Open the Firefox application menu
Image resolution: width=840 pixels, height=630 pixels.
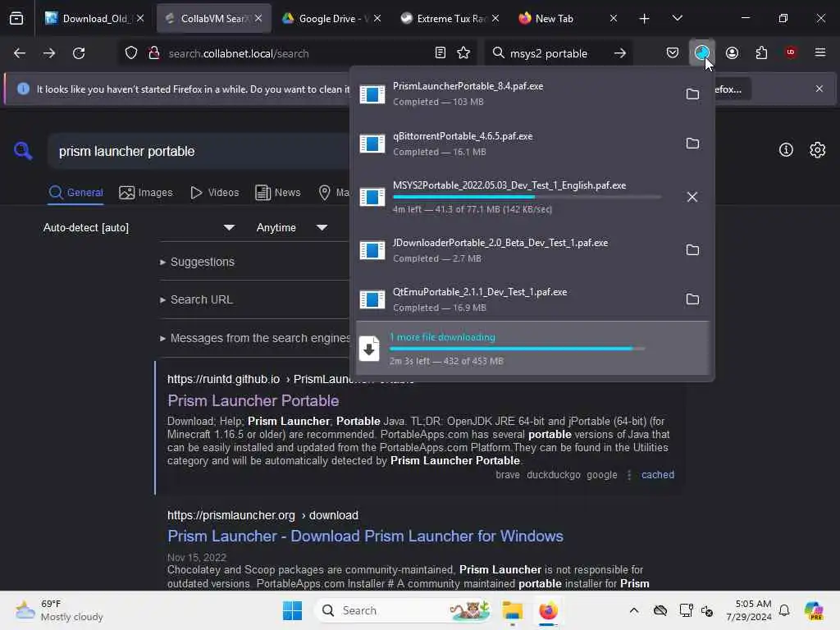click(820, 53)
